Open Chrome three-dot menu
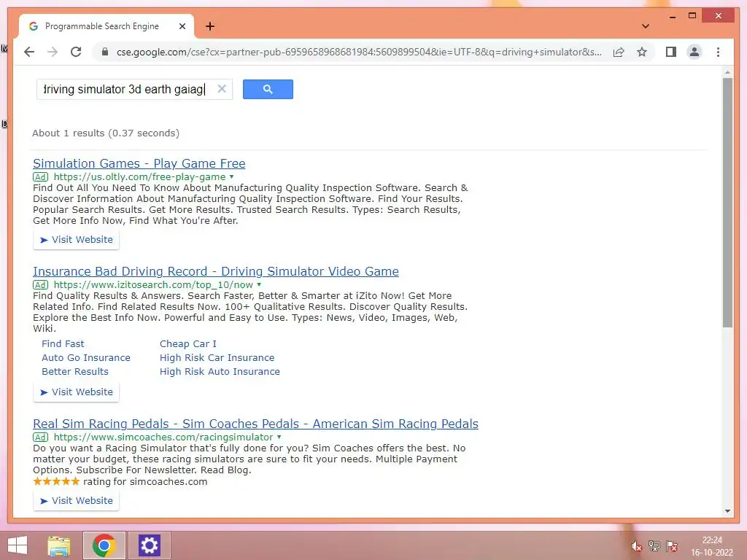This screenshot has width=747, height=560. [x=718, y=52]
